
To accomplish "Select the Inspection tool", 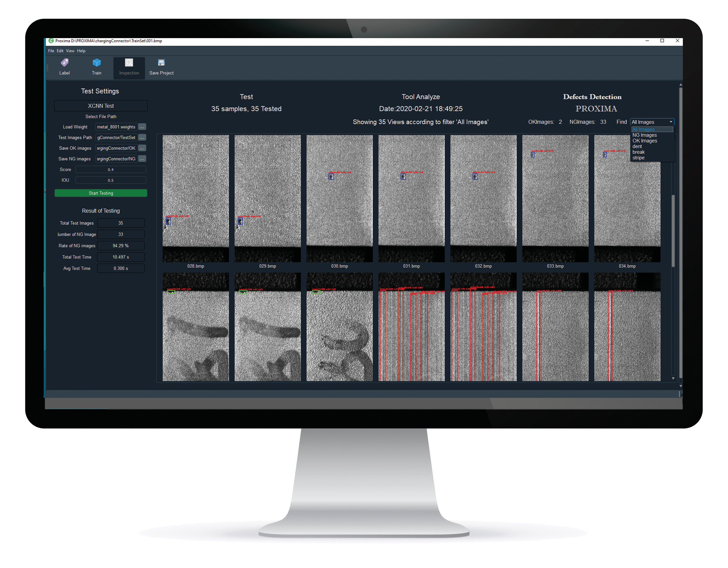I will 129,68.
